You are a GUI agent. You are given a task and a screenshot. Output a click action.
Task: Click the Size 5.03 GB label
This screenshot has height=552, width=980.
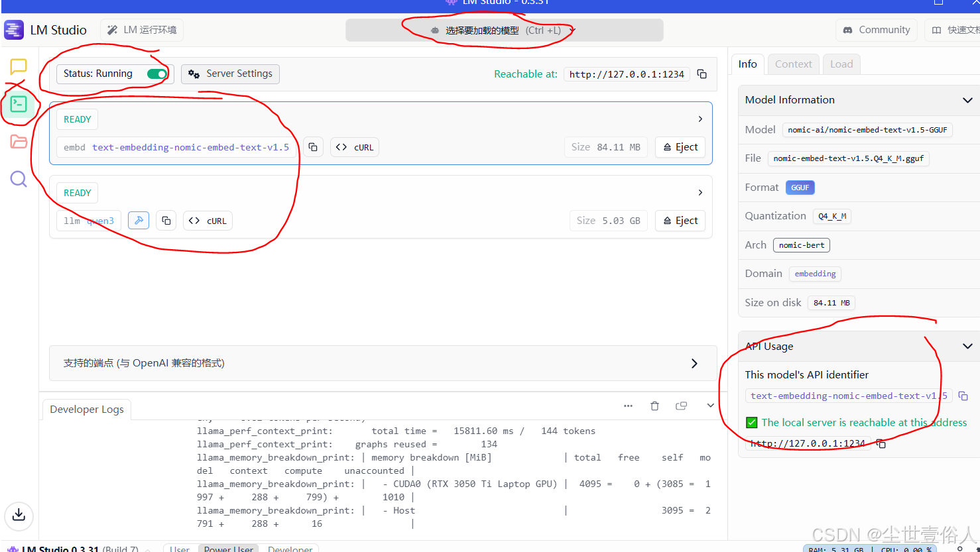click(608, 221)
